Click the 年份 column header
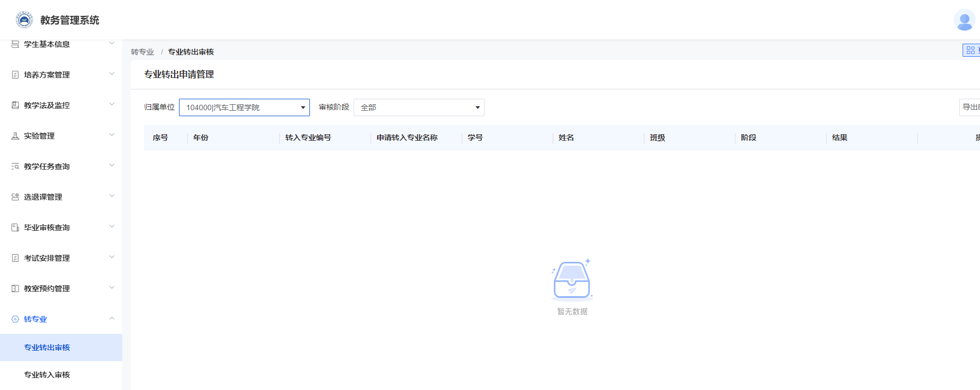980x390 pixels. click(201, 137)
